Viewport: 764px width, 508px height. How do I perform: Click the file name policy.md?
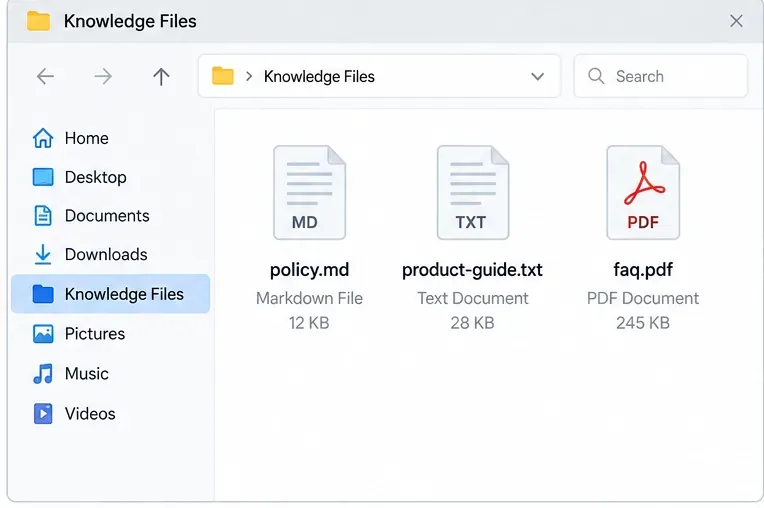pos(309,270)
